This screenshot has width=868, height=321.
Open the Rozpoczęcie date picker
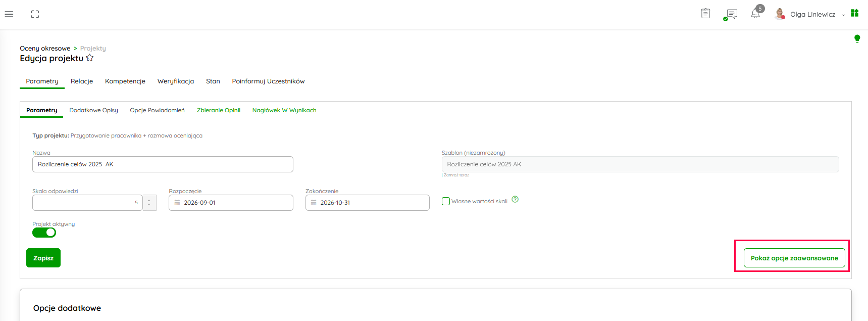231,203
